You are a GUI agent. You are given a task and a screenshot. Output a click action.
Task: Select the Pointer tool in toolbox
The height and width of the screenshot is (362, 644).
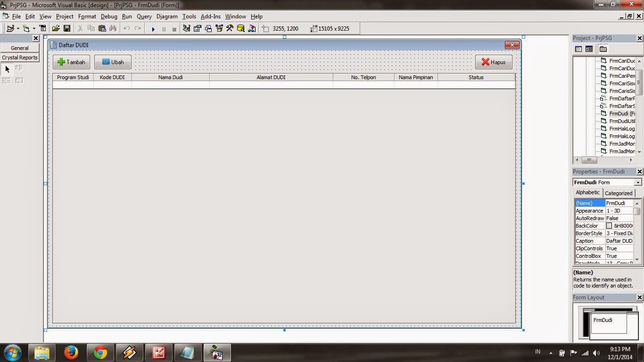point(7,69)
